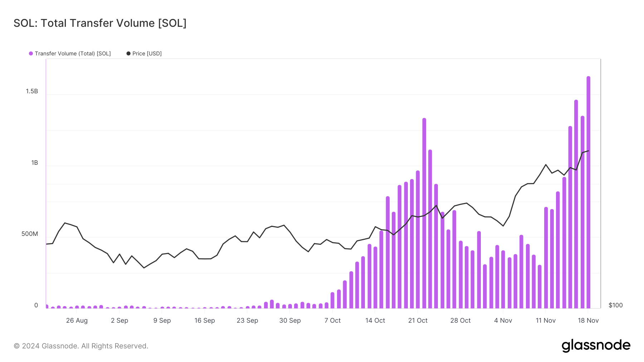
Task: Click the black Price legend dot
Action: pyautogui.click(x=128, y=54)
